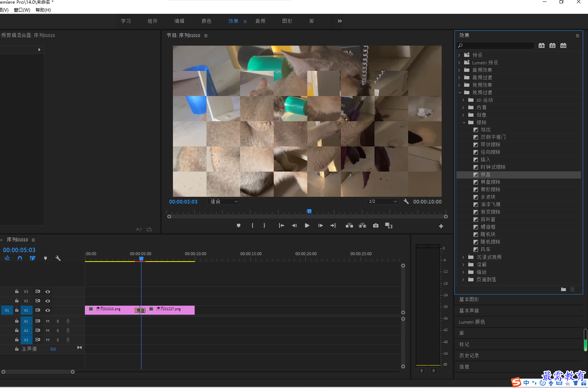Open the Program monitor panel menu
588x388 pixels.
(x=206, y=36)
